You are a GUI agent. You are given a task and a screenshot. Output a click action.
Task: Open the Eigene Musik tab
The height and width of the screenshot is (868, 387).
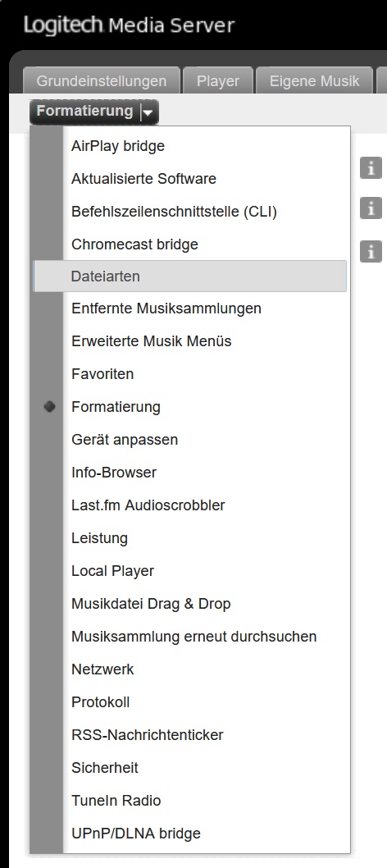pos(314,81)
